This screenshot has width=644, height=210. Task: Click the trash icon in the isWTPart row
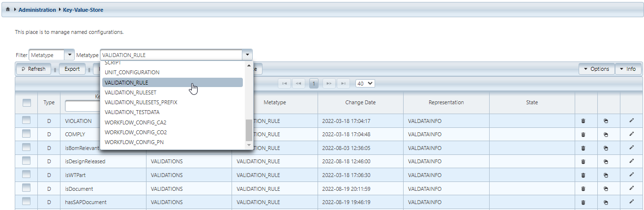click(x=583, y=175)
